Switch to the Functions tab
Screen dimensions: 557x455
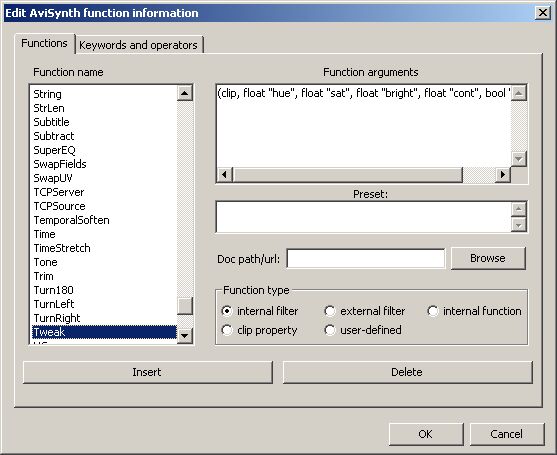pos(44,43)
